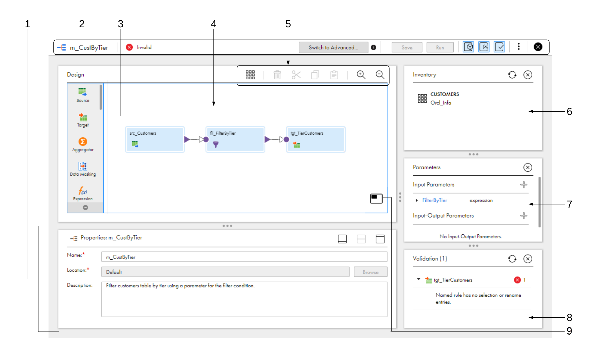Choose the Data Masking transformation

(x=83, y=169)
